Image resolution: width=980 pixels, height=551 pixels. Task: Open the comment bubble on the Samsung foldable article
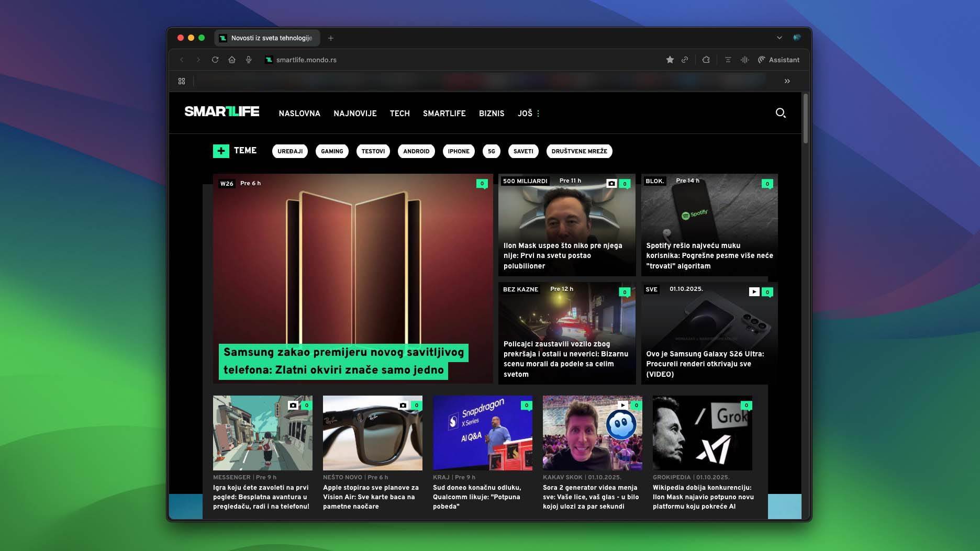click(x=482, y=184)
